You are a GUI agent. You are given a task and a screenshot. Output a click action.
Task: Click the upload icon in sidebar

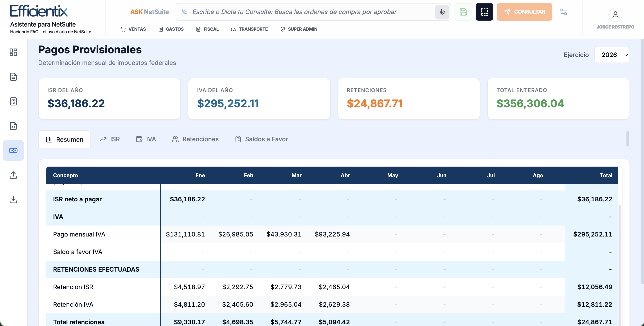point(13,175)
